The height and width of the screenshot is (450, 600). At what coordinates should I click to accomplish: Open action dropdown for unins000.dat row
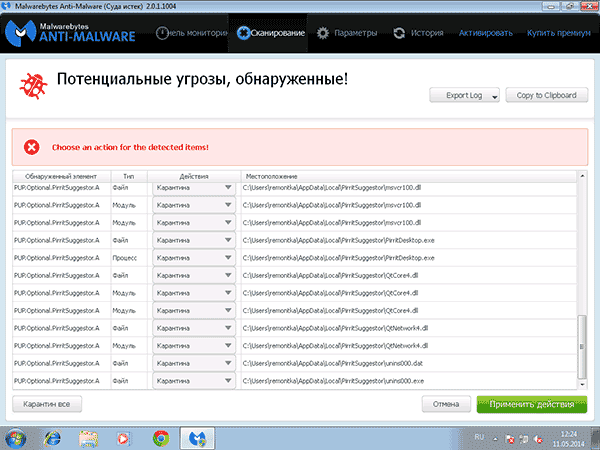click(194, 364)
